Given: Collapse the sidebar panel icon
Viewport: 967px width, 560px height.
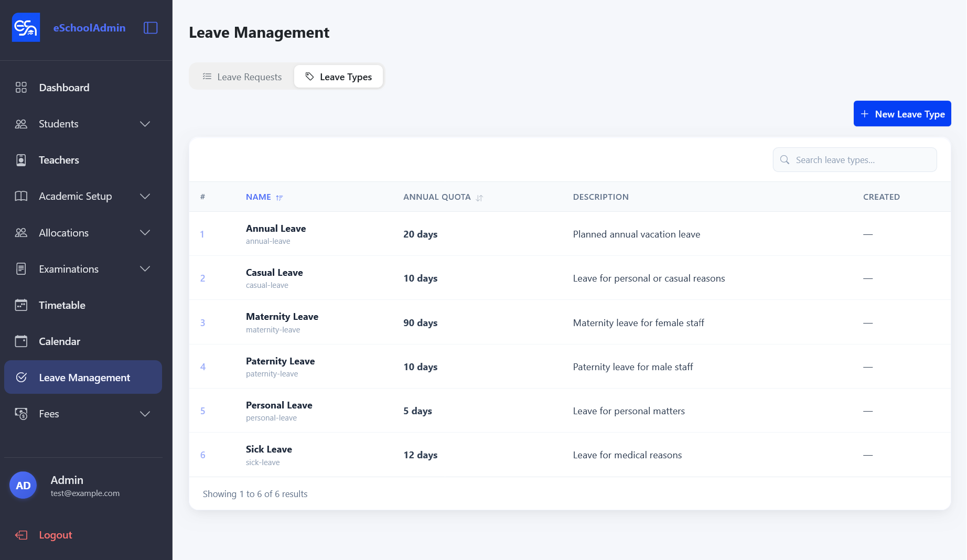Looking at the screenshot, I should coord(151,28).
